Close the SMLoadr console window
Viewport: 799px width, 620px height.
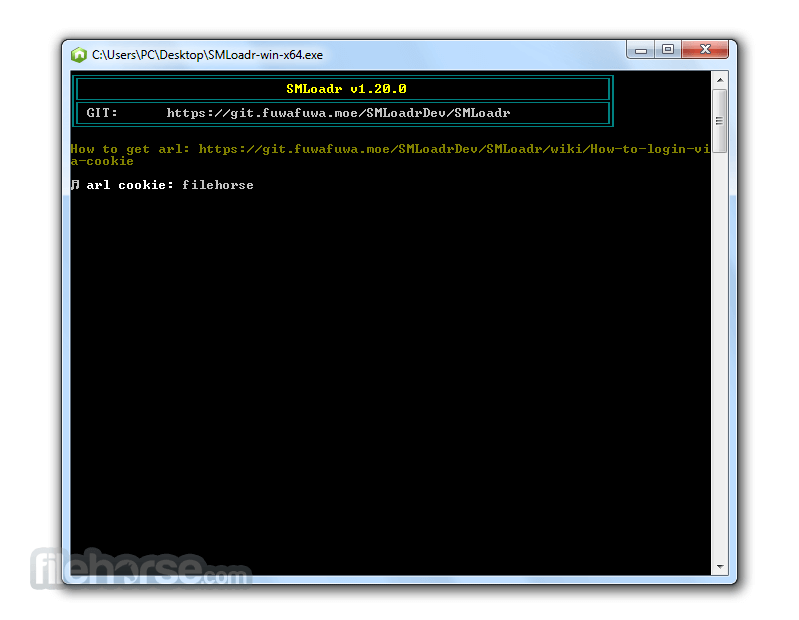(705, 49)
